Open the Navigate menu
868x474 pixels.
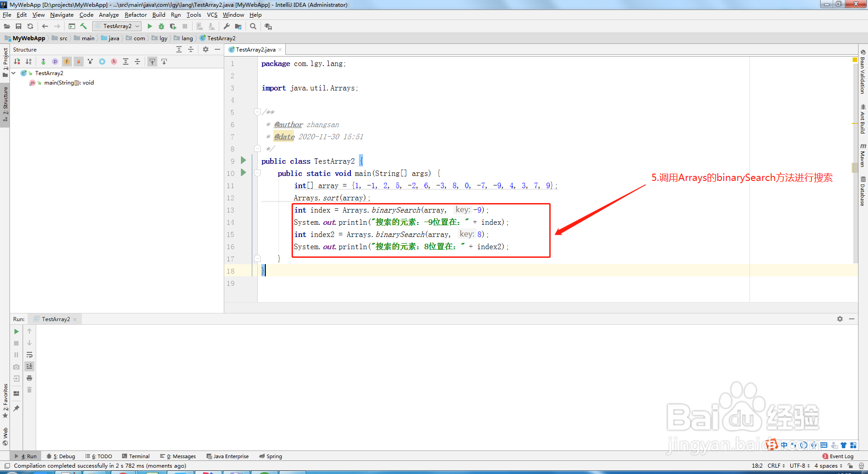62,14
